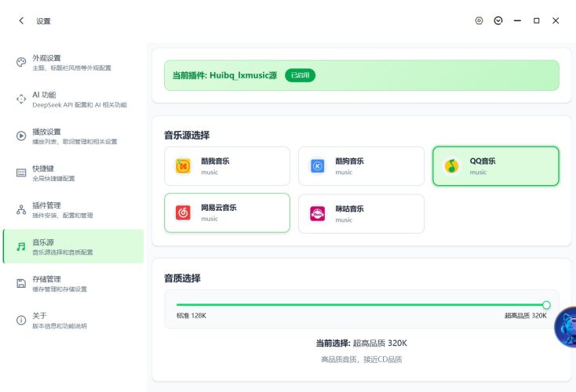Click the 超高品质 320K slider end label
This screenshot has width=576, height=392.
[x=526, y=316]
